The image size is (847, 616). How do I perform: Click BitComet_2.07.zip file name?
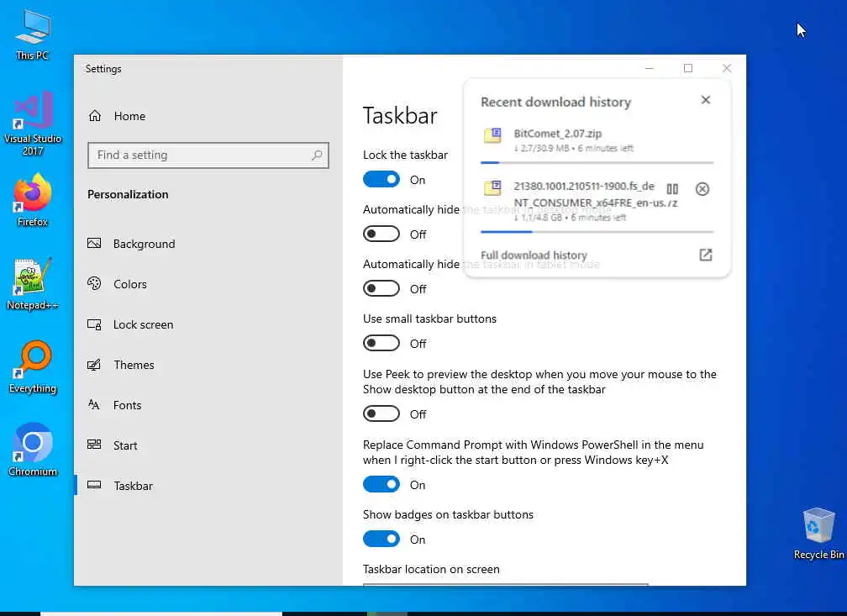[x=557, y=134]
